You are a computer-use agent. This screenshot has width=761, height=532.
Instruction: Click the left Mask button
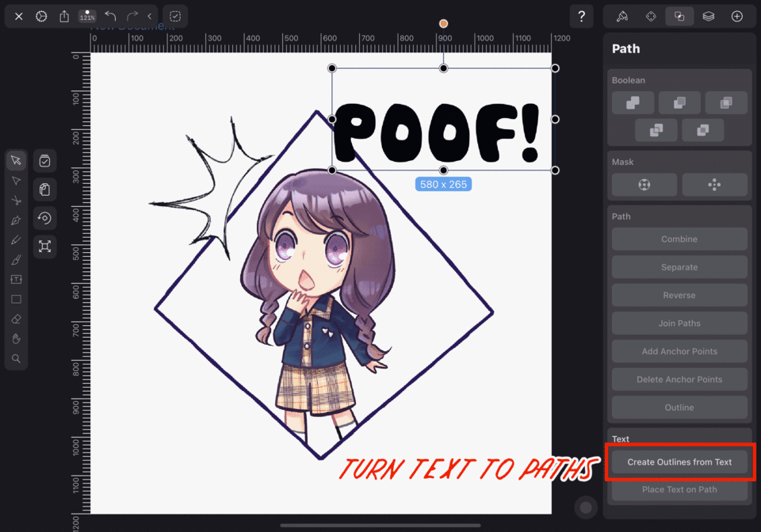coord(644,185)
